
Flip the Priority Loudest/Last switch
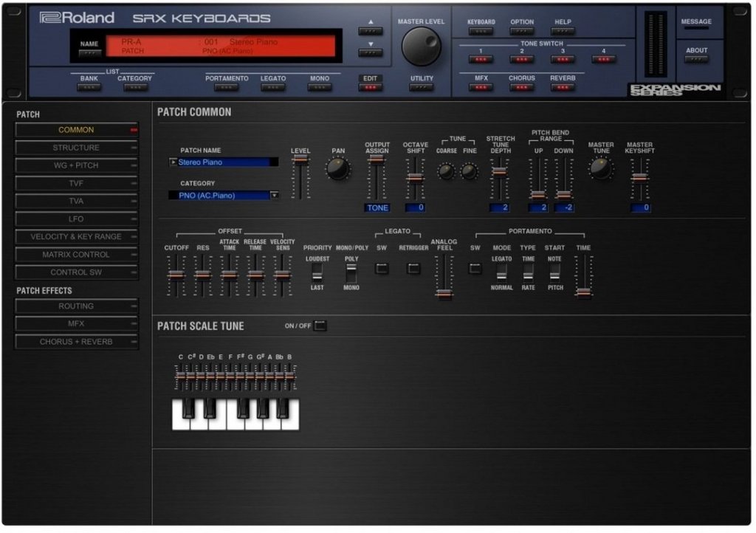(317, 272)
